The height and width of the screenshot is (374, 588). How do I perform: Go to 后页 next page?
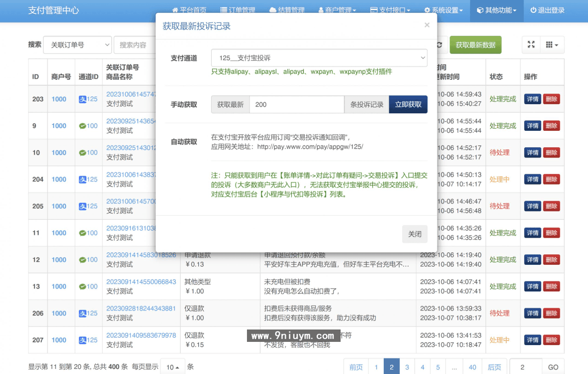[494, 367]
